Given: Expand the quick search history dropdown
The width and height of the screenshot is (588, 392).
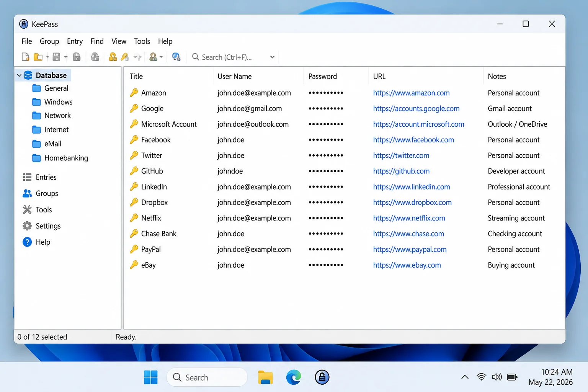Looking at the screenshot, I should (272, 57).
